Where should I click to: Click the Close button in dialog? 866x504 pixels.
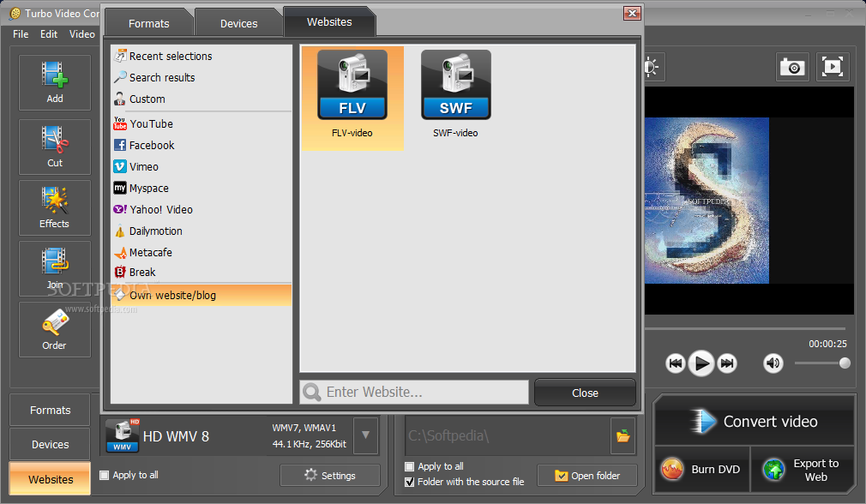tap(585, 393)
